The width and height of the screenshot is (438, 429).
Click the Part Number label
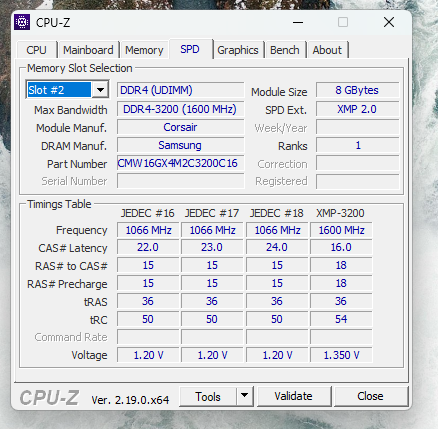[77, 164]
